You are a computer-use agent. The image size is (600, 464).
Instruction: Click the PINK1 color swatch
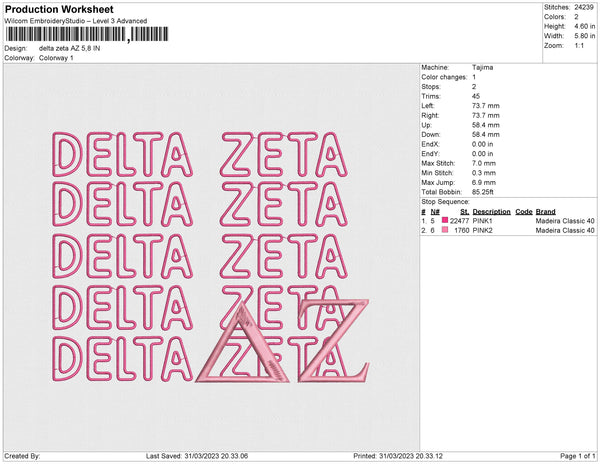tap(445, 220)
